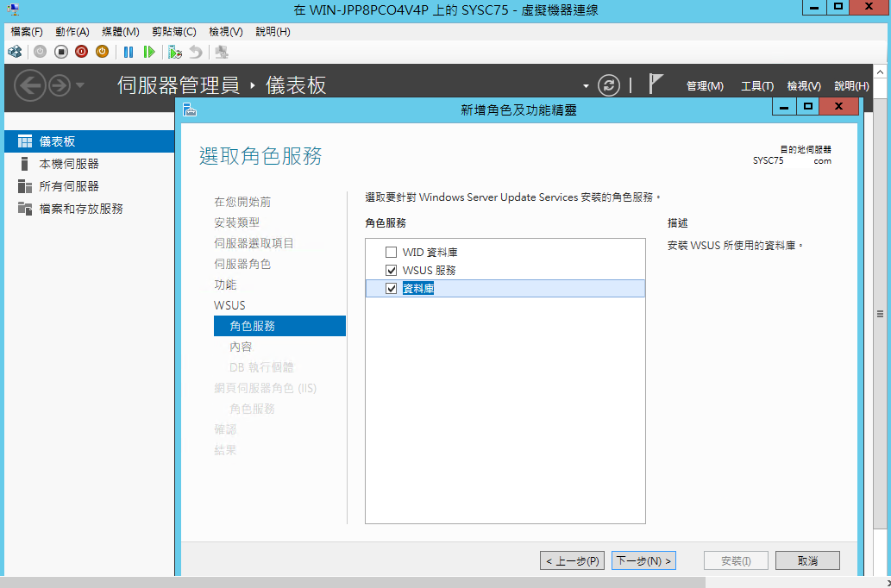The height and width of the screenshot is (588, 891).
Task: Send Ctrl+Alt+Delete via the toolbar icon
Action: pos(15,53)
